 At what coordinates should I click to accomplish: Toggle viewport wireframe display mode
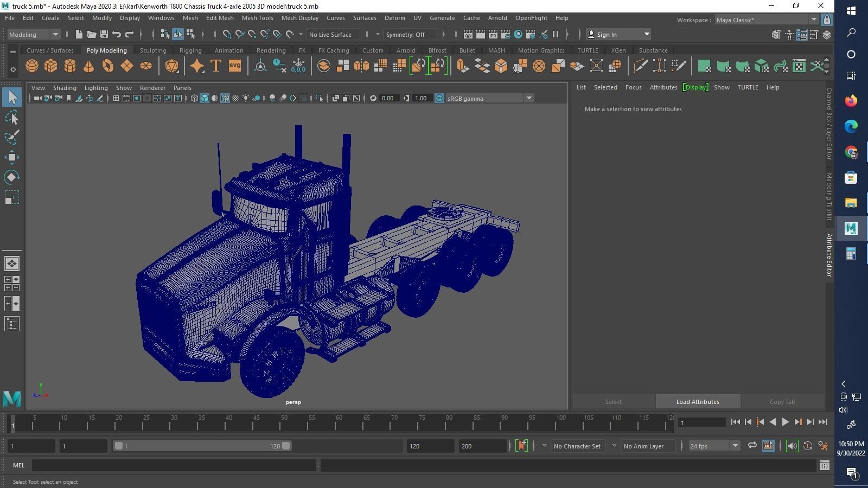(x=194, y=98)
